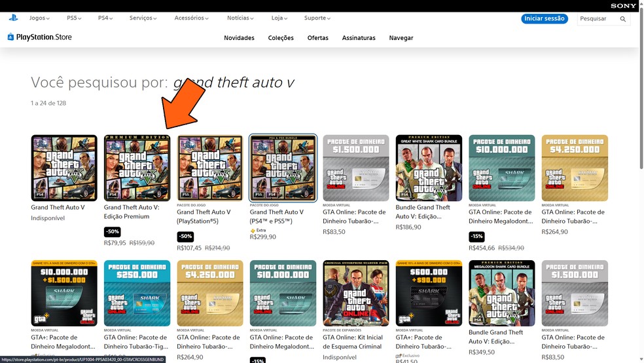Expand the PS5 menu
Screen dimensions: 644x363
tap(74, 18)
